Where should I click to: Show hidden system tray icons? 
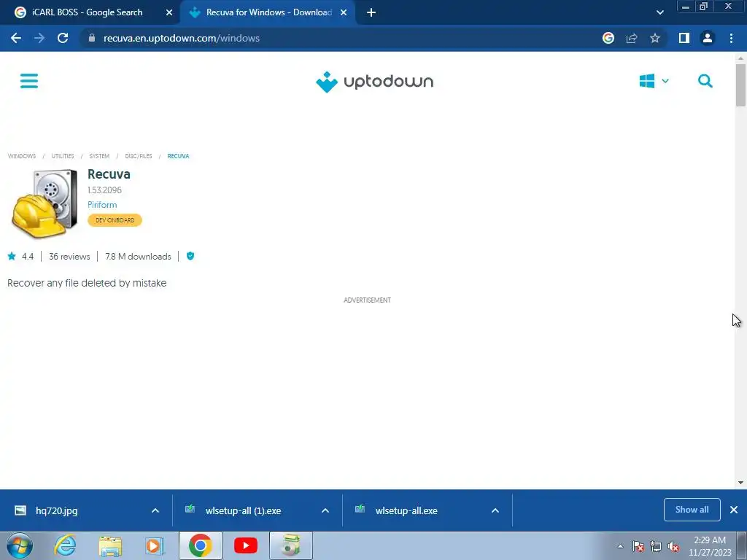[620, 547]
